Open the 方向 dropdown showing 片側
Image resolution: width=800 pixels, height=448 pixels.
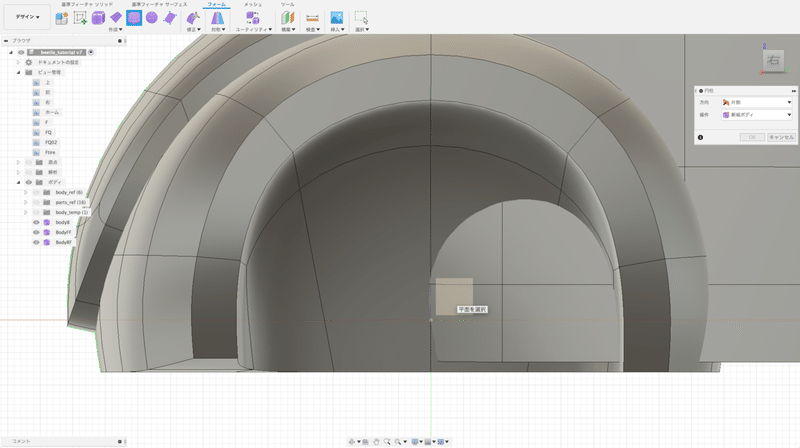tap(757, 103)
